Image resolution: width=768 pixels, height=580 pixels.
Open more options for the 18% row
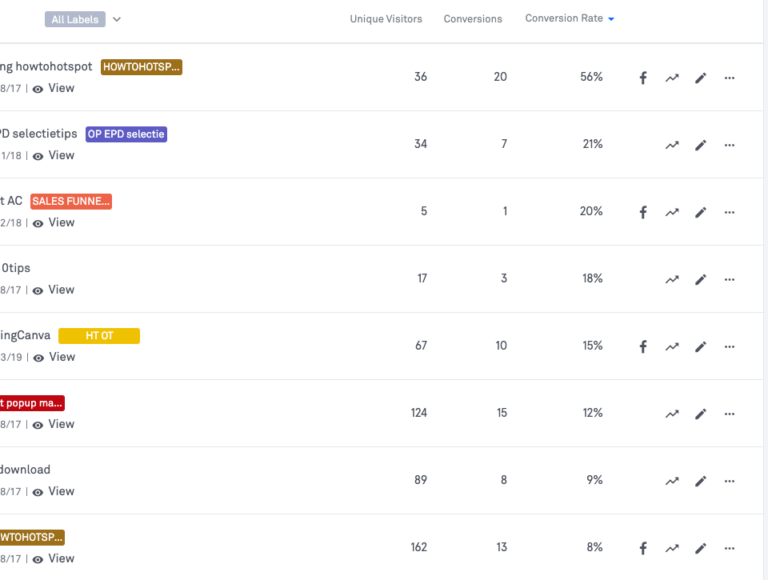click(729, 280)
